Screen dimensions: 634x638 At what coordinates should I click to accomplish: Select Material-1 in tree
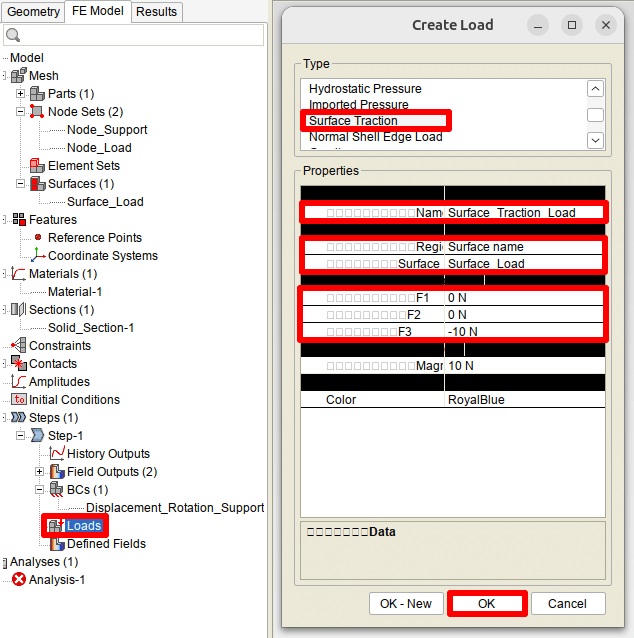click(x=75, y=291)
